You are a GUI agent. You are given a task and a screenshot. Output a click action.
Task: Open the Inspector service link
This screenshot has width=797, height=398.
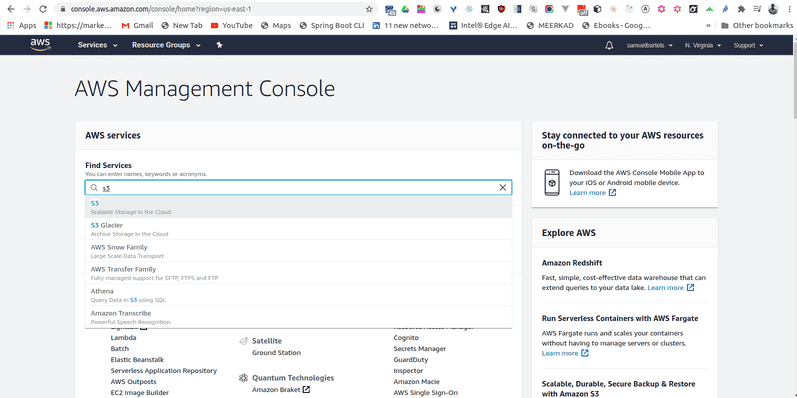[408, 371]
